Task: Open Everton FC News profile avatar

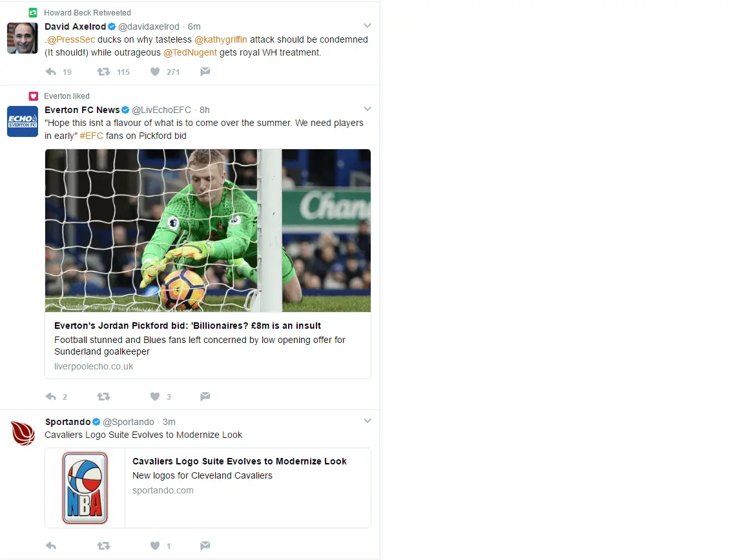Action: (x=23, y=121)
